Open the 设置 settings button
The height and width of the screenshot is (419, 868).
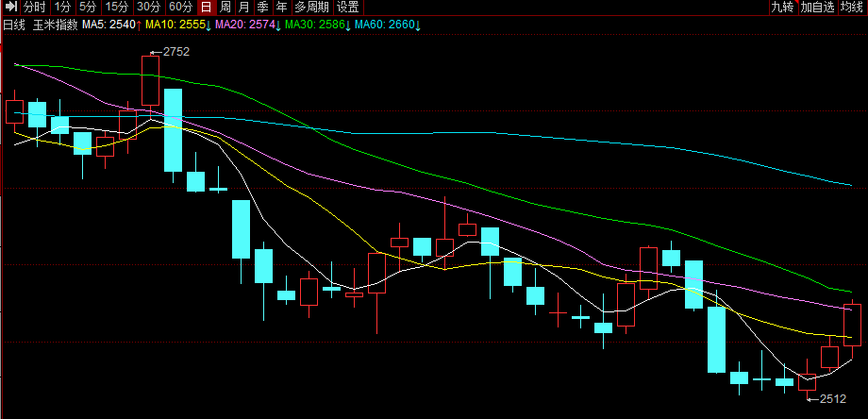pos(348,8)
